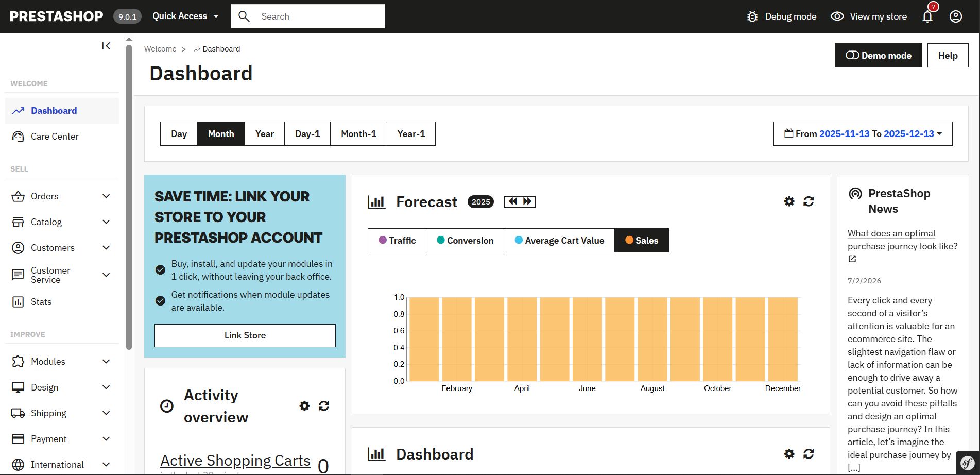Screen dimensions: 980x475
Task: Collapse the sidebar menu
Action: (x=106, y=46)
